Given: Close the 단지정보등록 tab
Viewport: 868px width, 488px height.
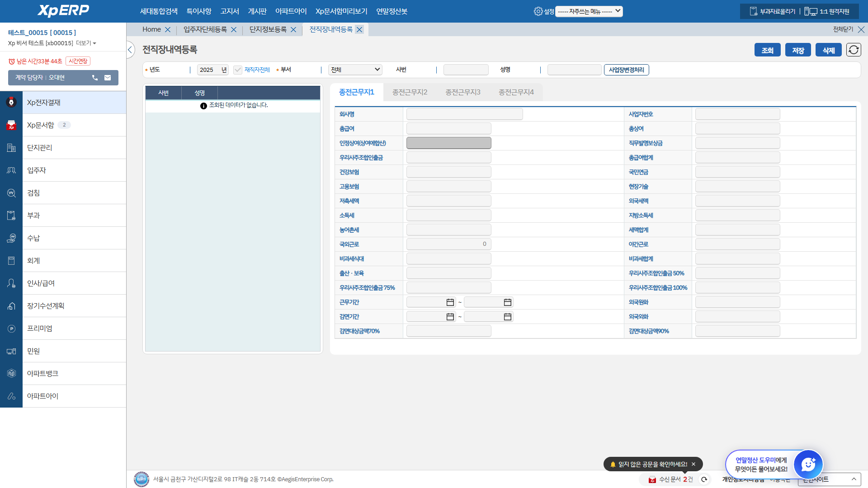Looking at the screenshot, I should point(293,30).
